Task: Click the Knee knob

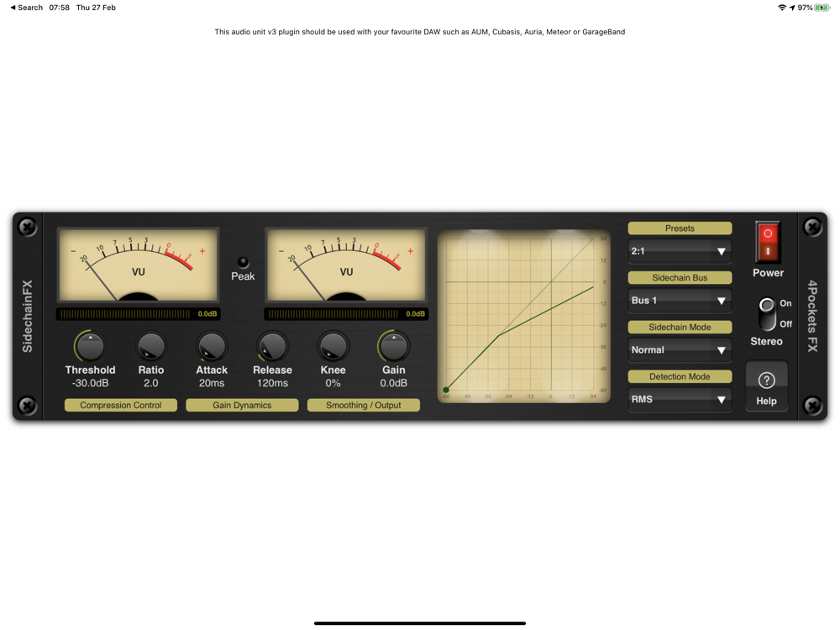Action: (333, 347)
